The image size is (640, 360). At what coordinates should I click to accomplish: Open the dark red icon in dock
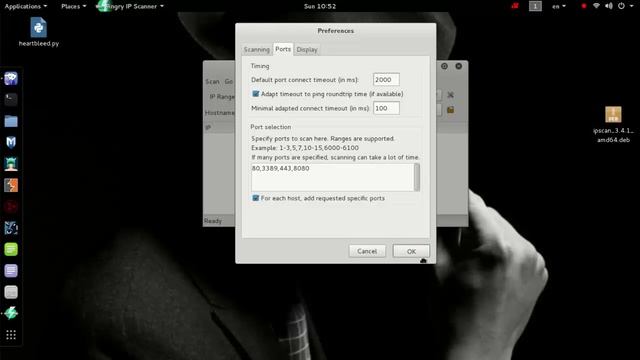point(11,207)
